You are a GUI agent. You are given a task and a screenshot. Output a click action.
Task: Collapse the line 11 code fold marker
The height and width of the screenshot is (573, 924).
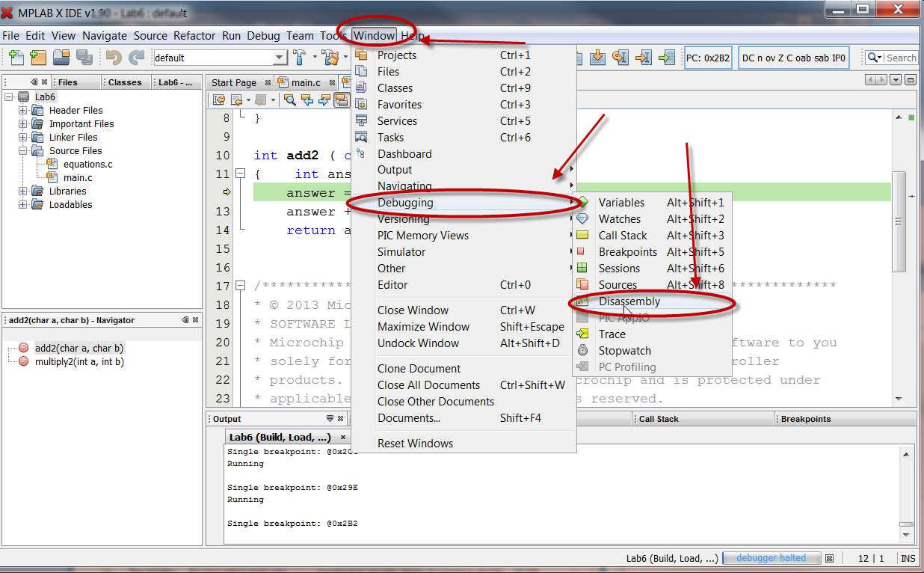point(241,174)
